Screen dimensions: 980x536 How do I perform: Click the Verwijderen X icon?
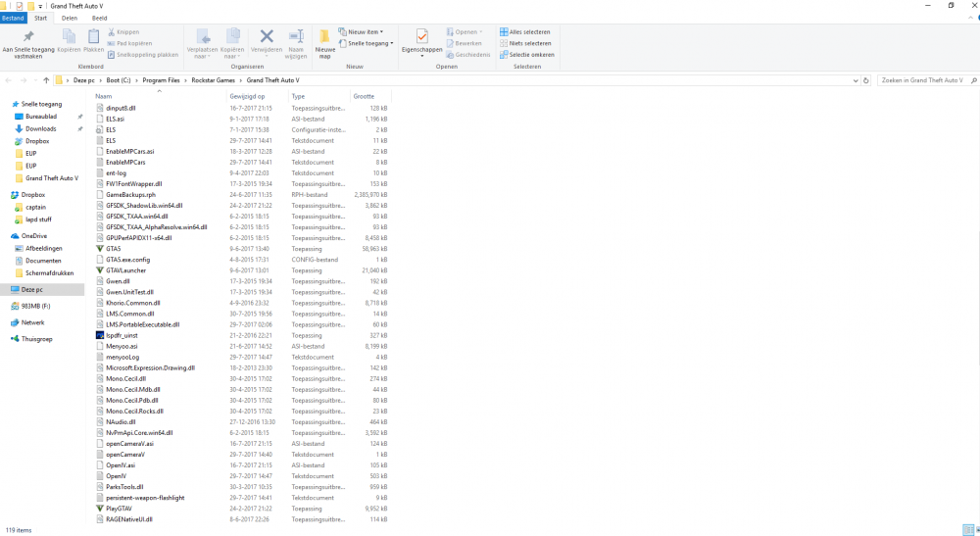tap(267, 37)
